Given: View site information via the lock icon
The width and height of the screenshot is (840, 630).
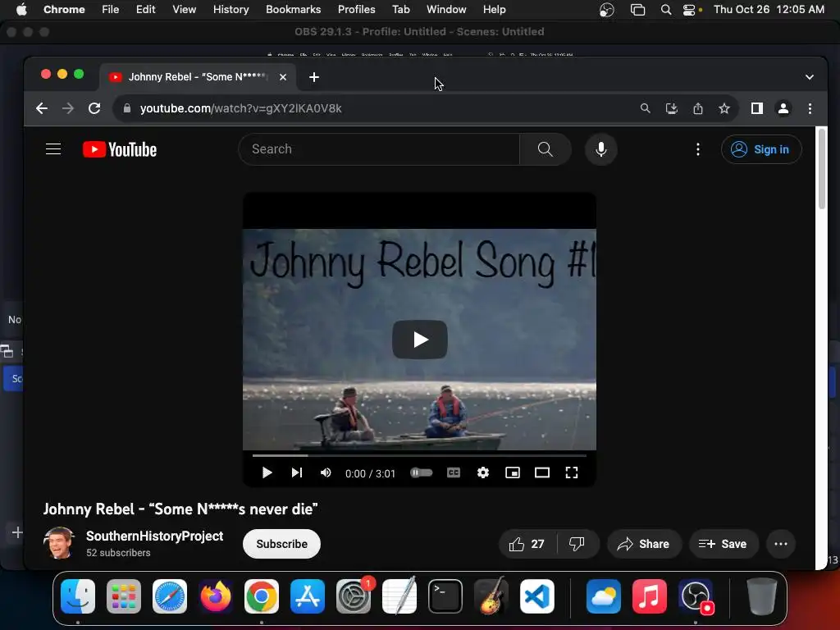Looking at the screenshot, I should [x=127, y=108].
